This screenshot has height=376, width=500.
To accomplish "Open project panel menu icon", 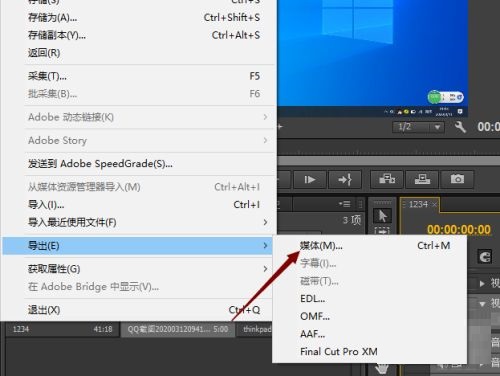I will pyautogui.click(x=345, y=204).
